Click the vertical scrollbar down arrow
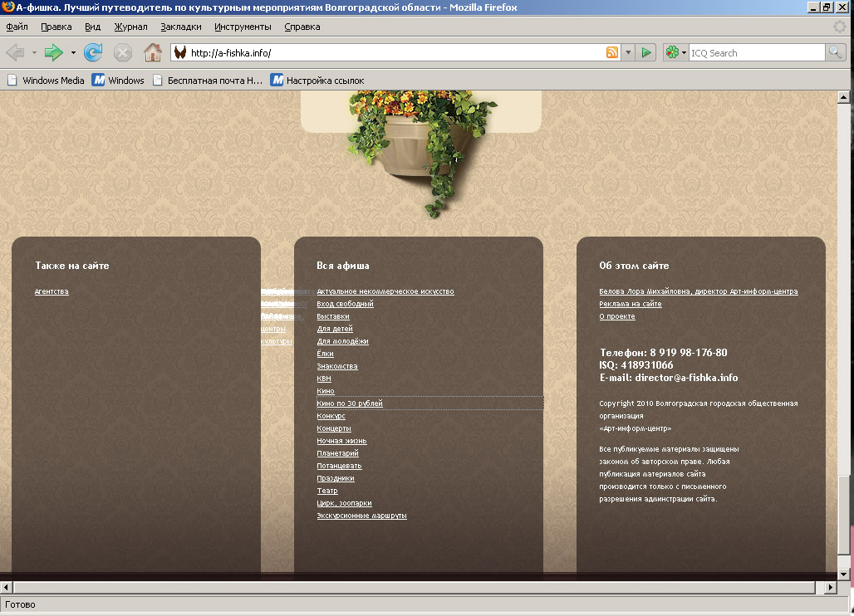 (844, 574)
